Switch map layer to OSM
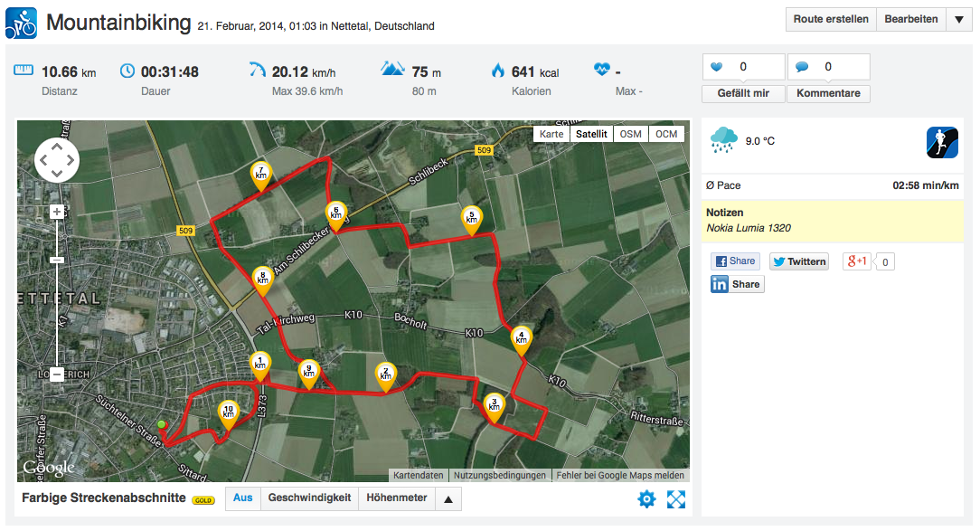Screen dimensions: 980x531 click(x=631, y=134)
